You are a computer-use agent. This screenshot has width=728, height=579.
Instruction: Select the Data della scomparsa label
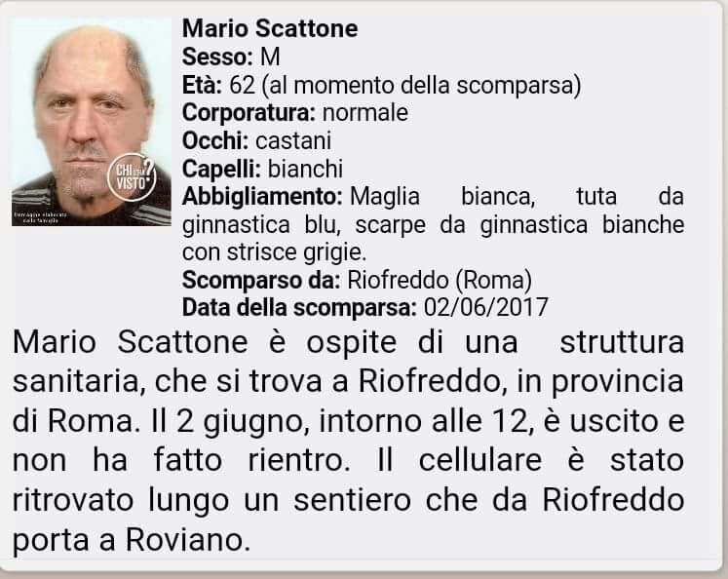(x=299, y=308)
